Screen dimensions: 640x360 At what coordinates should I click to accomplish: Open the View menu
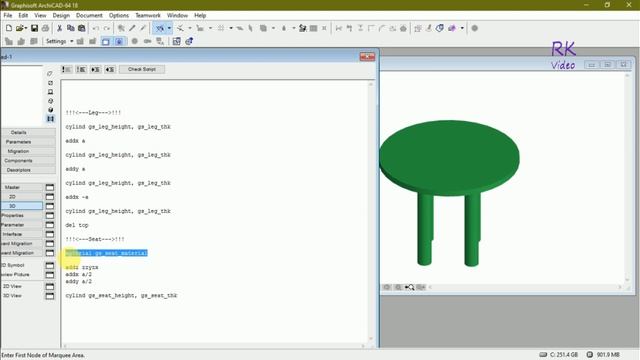[x=40, y=15]
